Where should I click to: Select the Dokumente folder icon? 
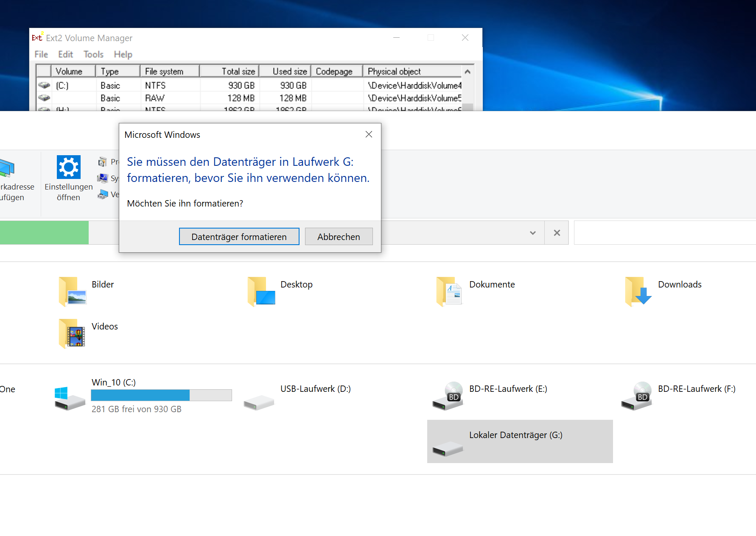click(x=449, y=291)
